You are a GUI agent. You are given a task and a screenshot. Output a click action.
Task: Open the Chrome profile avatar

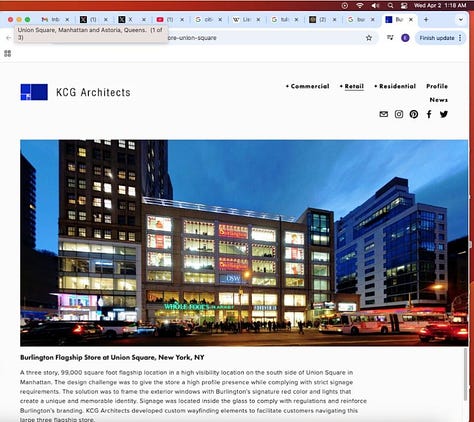pyautogui.click(x=405, y=38)
